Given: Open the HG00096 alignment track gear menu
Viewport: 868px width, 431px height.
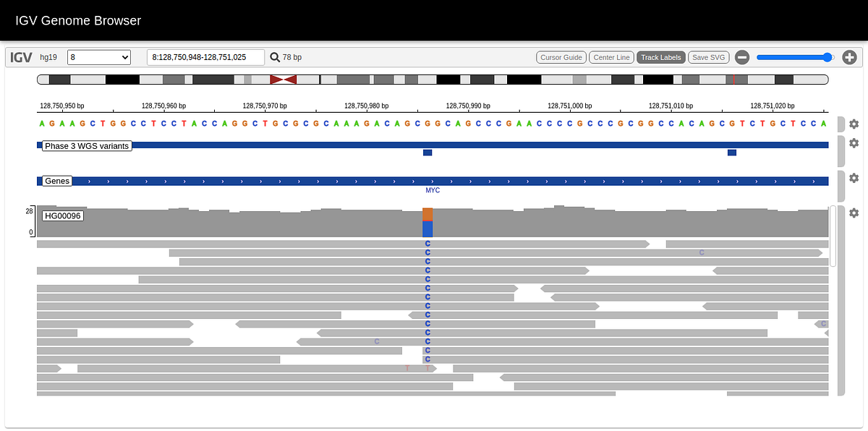Looking at the screenshot, I should pos(854,213).
